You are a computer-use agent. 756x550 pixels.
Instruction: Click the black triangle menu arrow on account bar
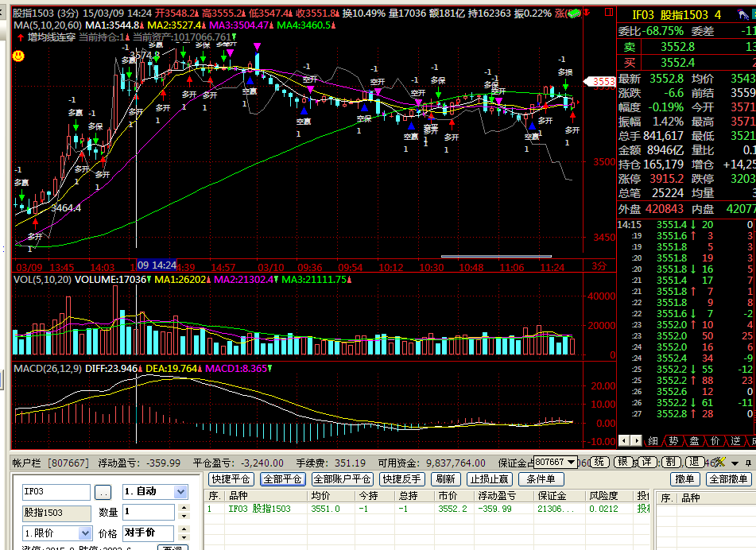(735, 462)
